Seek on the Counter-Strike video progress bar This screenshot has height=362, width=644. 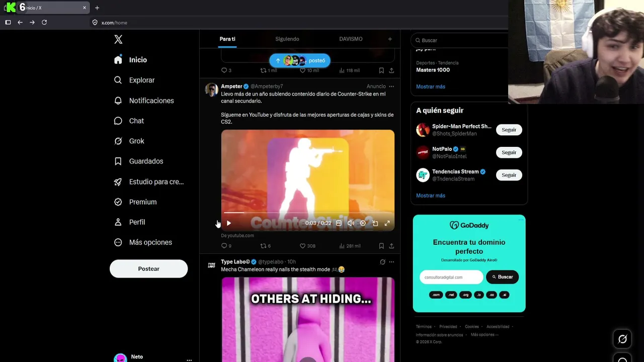tap(307, 213)
